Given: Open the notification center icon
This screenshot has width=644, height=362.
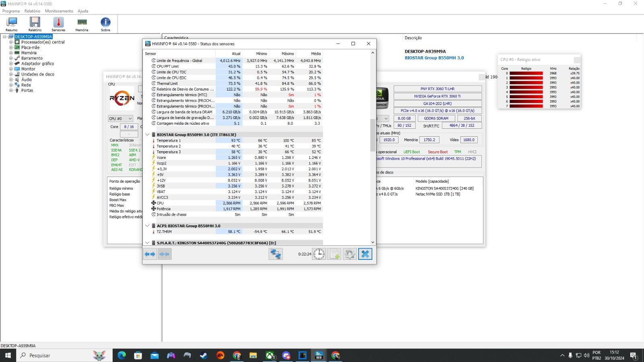Looking at the screenshot, I should coord(633,355).
